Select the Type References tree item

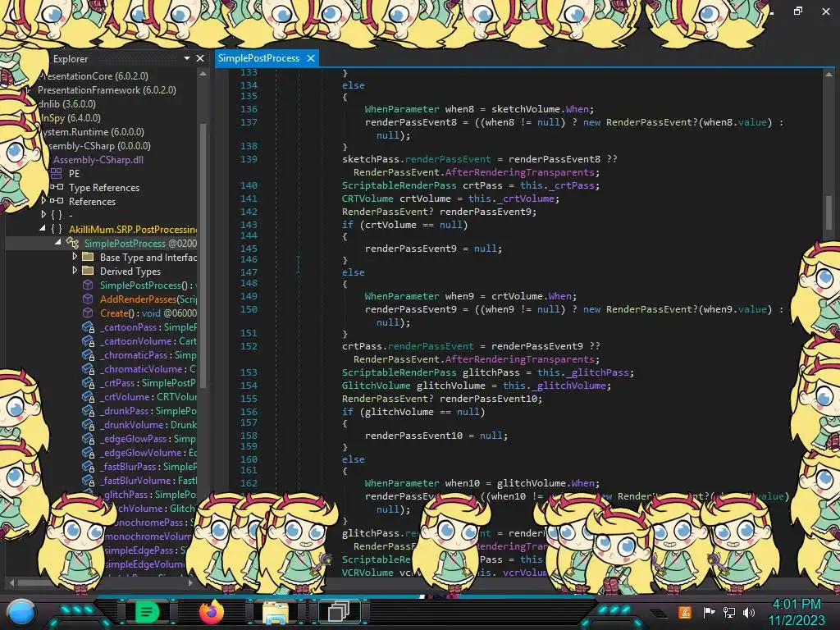point(104,188)
